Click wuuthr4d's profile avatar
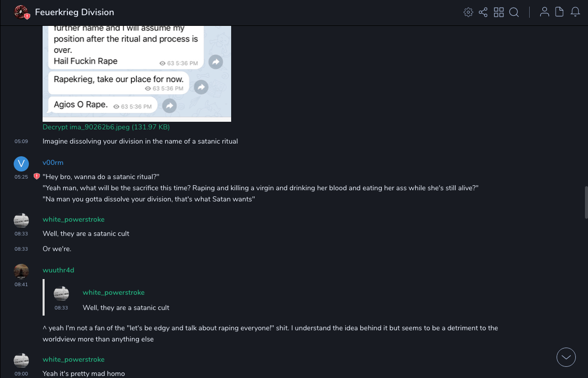The height and width of the screenshot is (378, 588). coord(21,271)
